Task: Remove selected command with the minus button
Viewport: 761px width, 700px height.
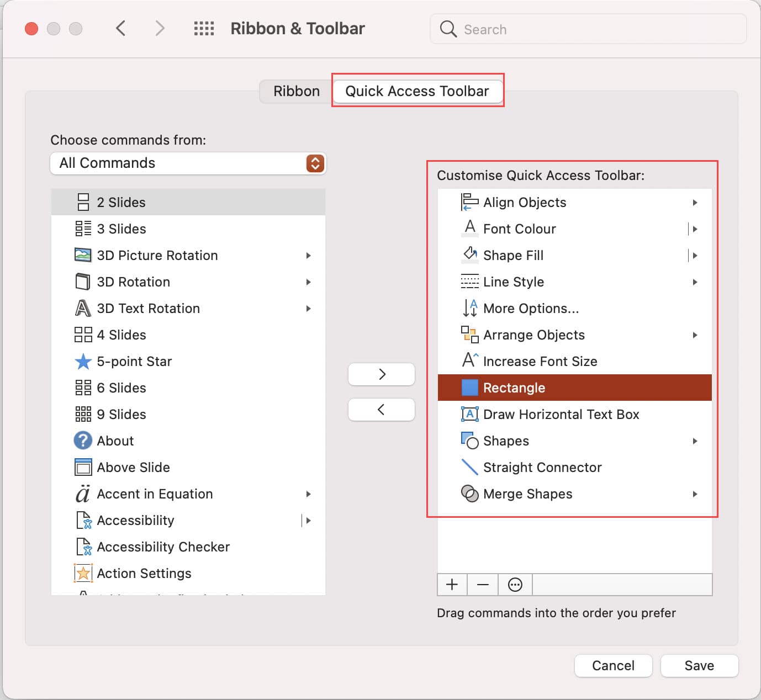Action: [483, 584]
